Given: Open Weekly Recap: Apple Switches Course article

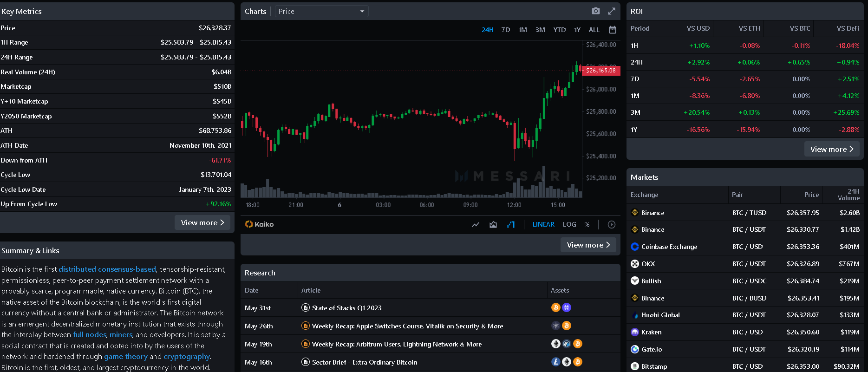Looking at the screenshot, I should point(408,326).
